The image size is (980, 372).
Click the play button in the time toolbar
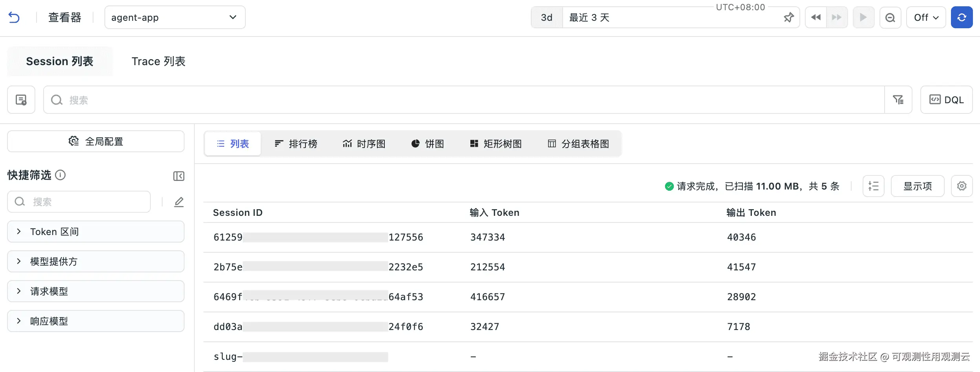[863, 18]
